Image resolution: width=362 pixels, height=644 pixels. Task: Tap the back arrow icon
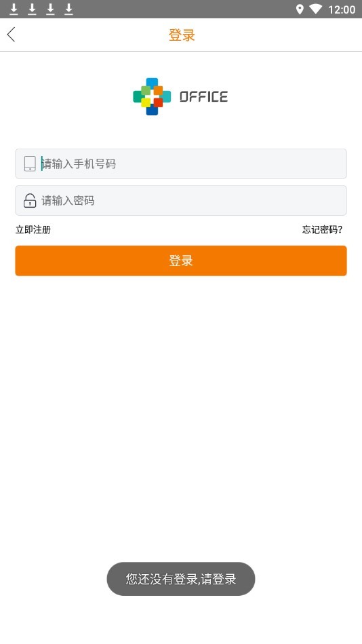tap(11, 35)
